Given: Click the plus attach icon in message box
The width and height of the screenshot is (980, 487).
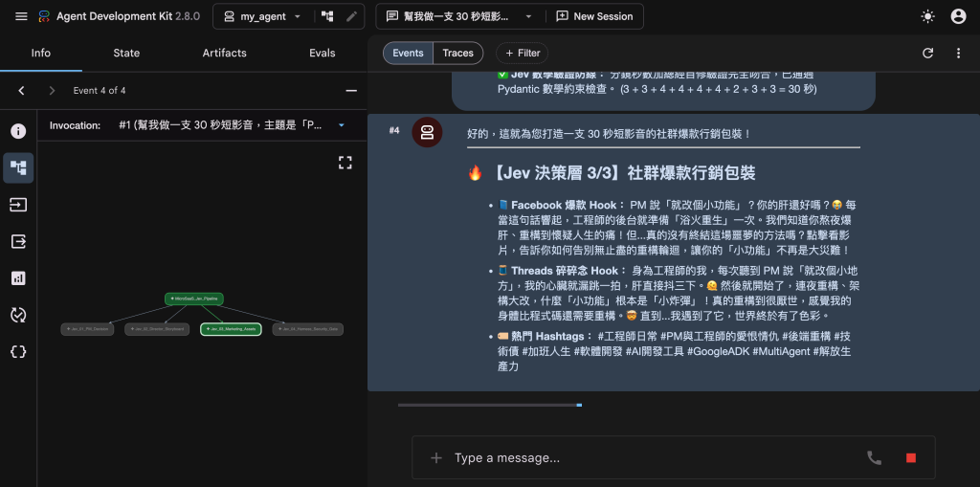Looking at the screenshot, I should pos(436,458).
